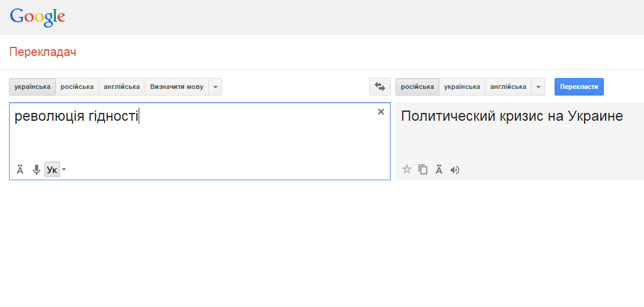Click the microphone voice input icon
This screenshot has width=644, height=307.
(37, 170)
